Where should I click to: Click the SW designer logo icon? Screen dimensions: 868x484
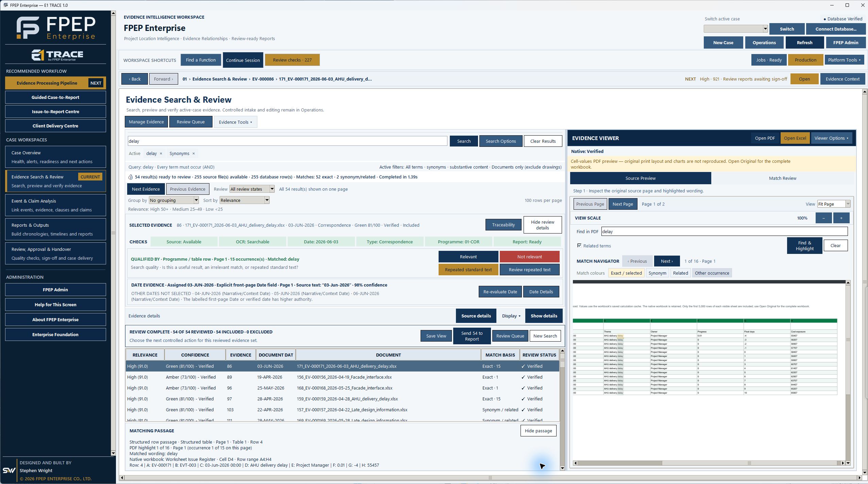(9, 470)
